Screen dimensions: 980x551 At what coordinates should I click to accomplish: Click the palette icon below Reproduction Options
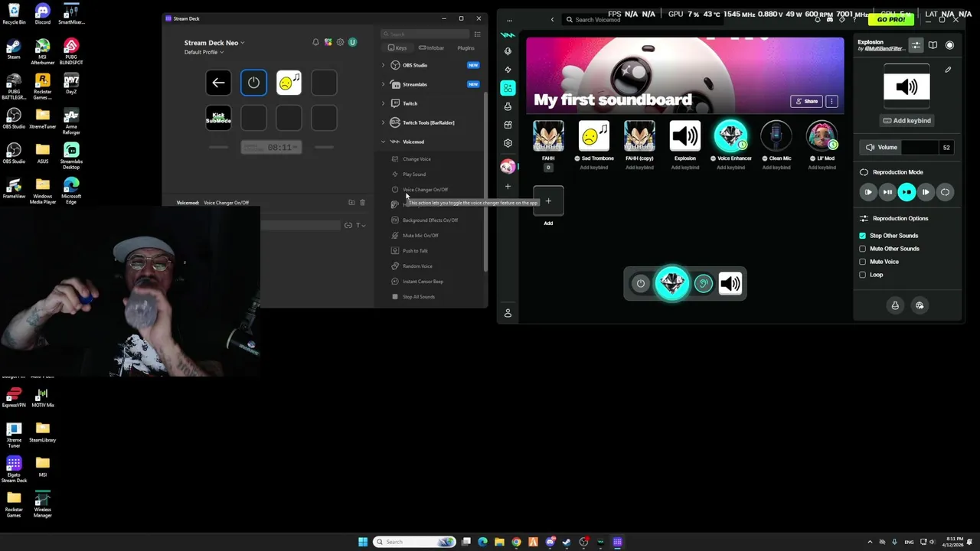click(x=920, y=305)
